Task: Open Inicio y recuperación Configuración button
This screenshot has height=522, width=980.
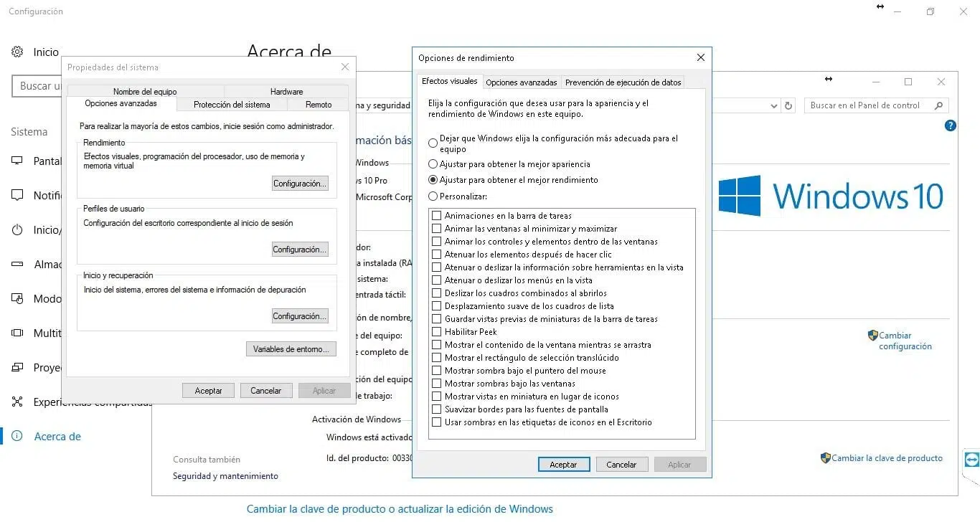Action: point(300,316)
